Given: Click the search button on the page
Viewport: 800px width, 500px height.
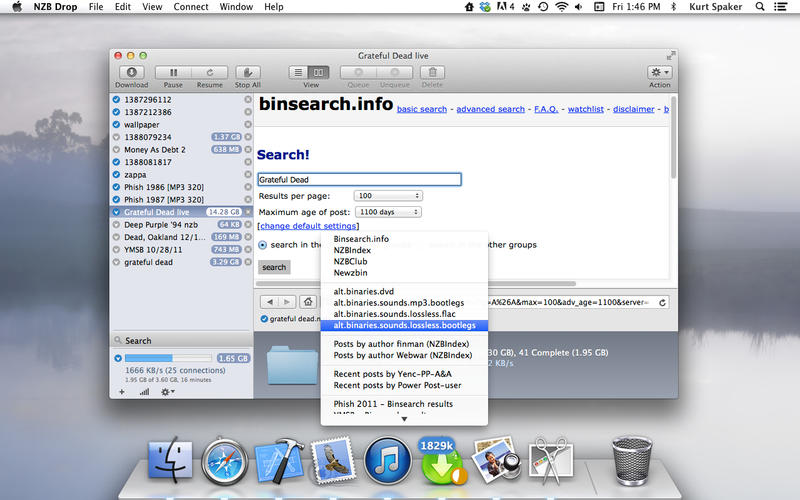Looking at the screenshot, I should 274,267.
